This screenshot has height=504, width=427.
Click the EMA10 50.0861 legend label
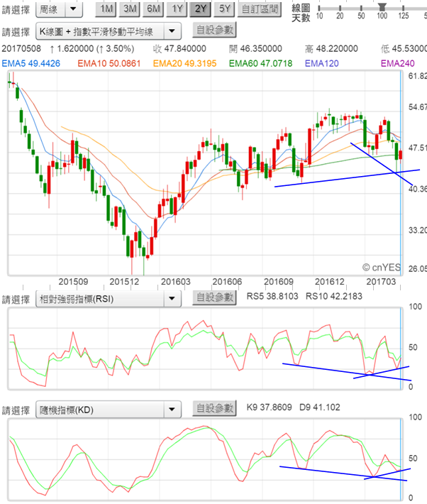click(109, 63)
